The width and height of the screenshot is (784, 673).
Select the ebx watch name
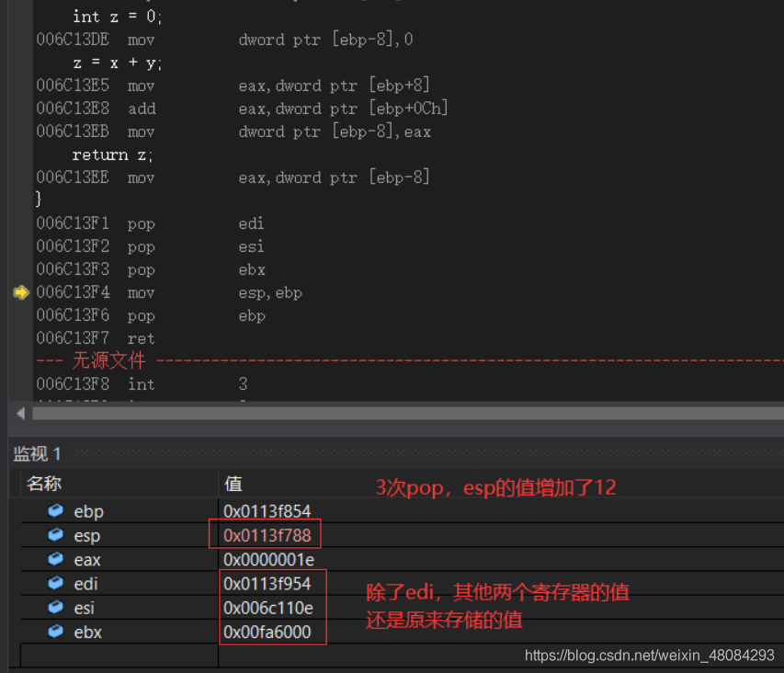point(87,632)
